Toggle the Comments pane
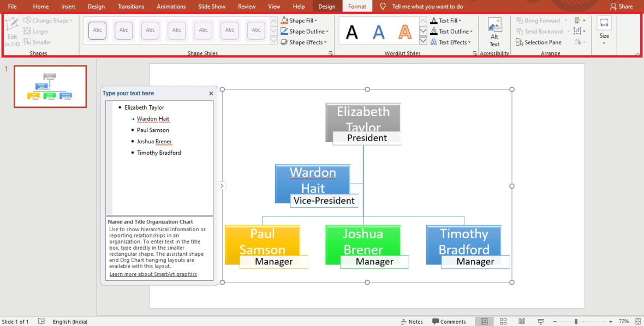Viewport: 644px width, 326px height. pyautogui.click(x=449, y=322)
